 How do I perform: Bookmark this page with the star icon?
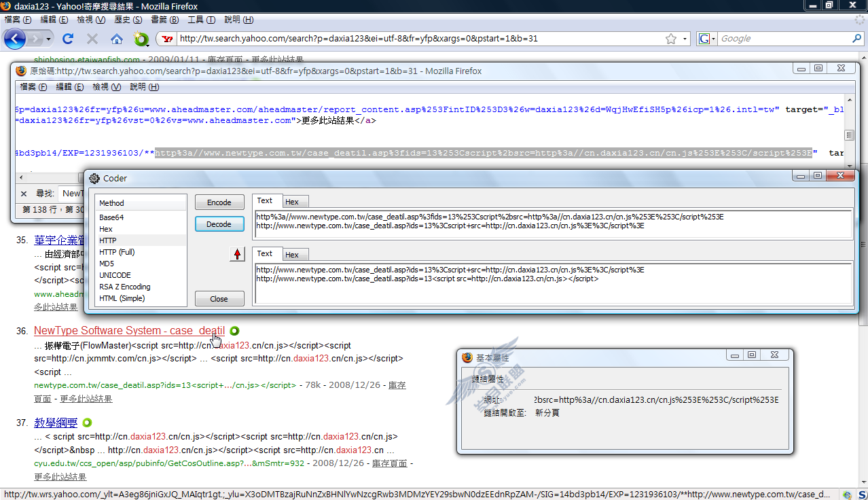pos(671,39)
